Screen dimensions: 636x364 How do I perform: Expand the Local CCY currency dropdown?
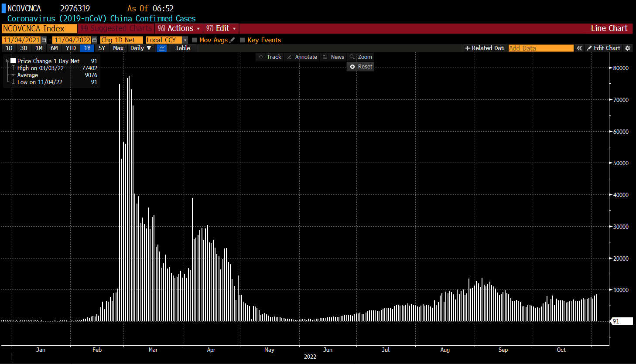pos(185,40)
